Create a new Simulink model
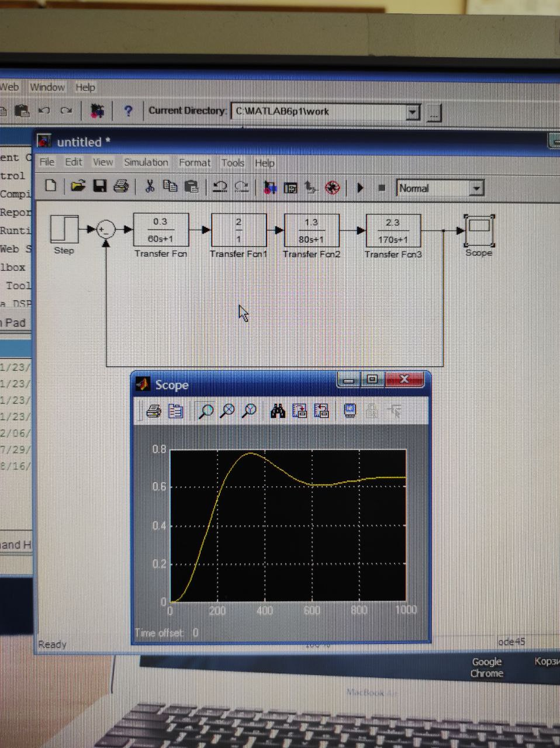This screenshot has width=560, height=748. [x=51, y=186]
